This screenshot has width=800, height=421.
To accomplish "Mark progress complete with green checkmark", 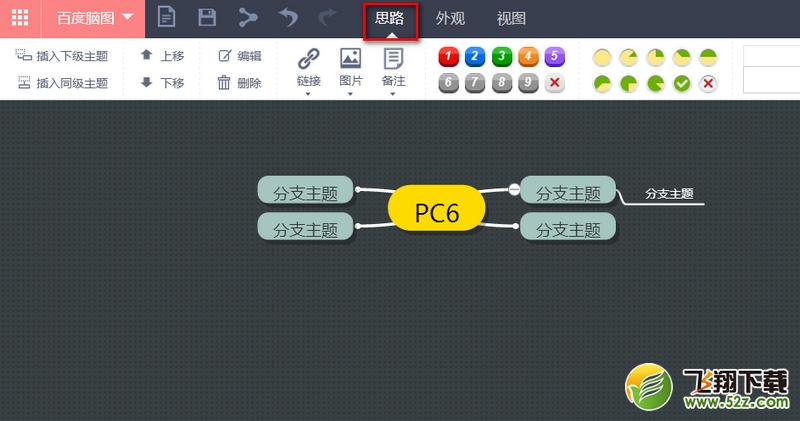I will coord(682,83).
